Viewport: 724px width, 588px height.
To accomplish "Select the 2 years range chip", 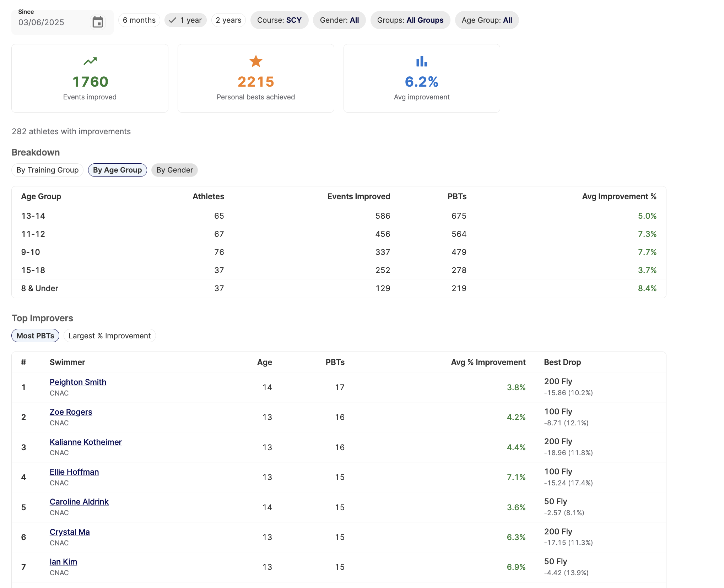I will click(x=228, y=20).
